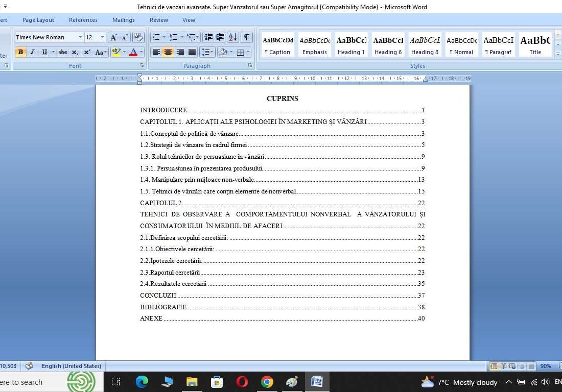Click the Subscript icon
The width and height of the screenshot is (562, 392).
(x=75, y=52)
